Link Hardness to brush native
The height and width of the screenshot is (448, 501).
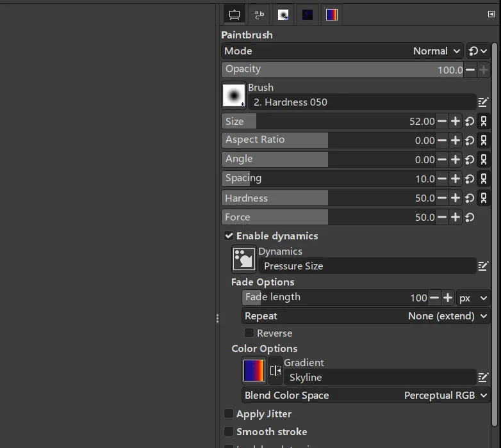coord(484,198)
